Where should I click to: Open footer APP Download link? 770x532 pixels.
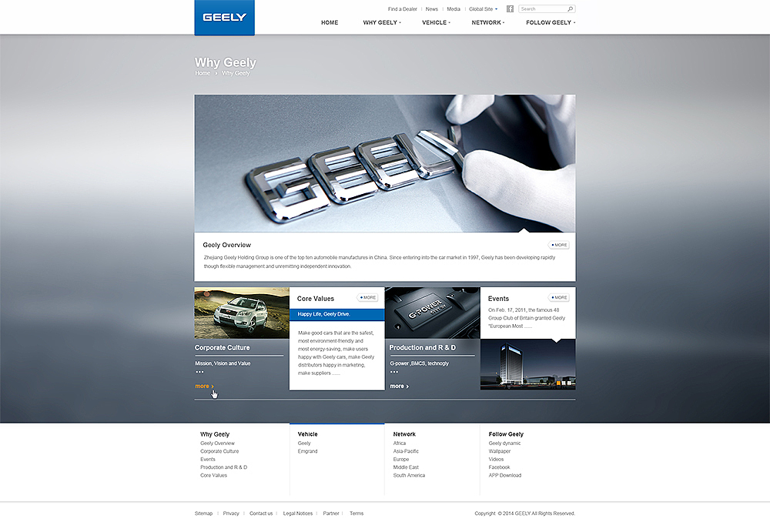(505, 476)
